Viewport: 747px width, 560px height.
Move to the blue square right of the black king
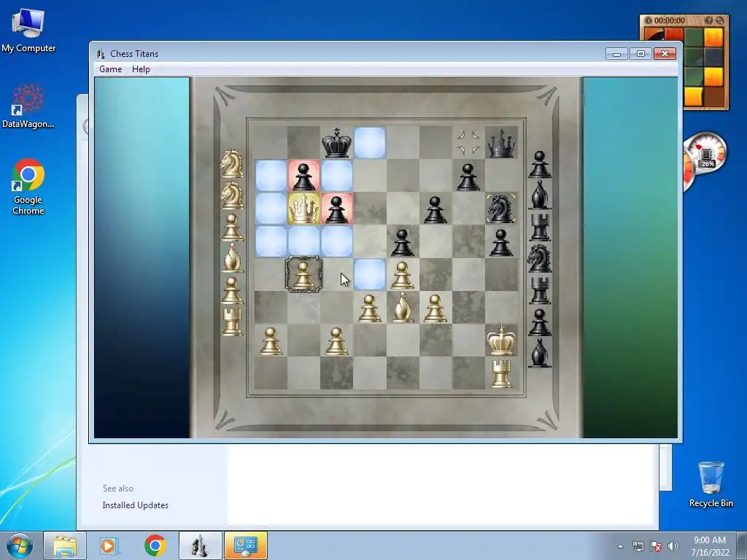(x=369, y=142)
